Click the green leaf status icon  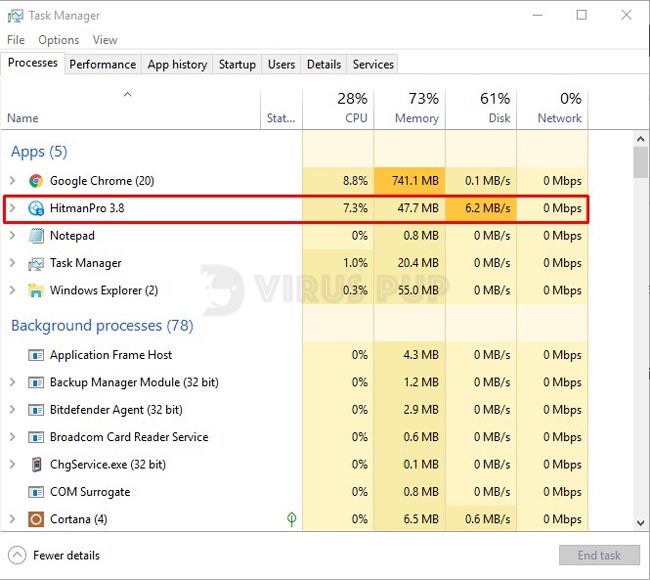click(291, 519)
